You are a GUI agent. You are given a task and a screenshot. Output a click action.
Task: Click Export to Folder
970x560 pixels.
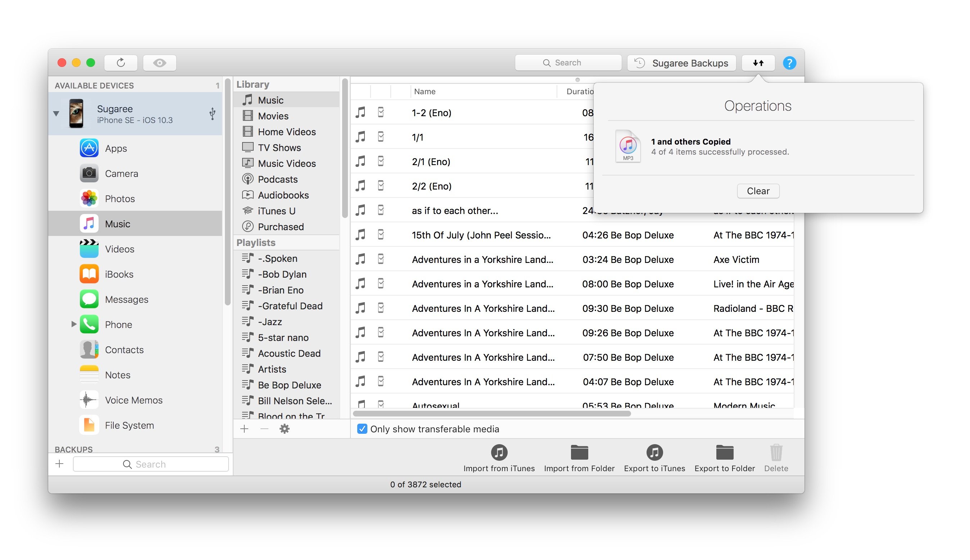pos(724,458)
